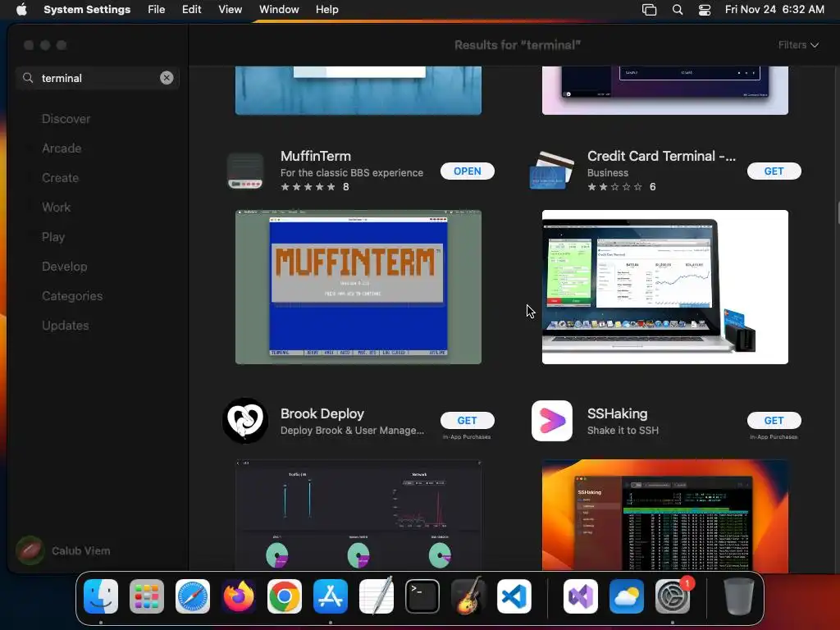Open Visual Studio Code from the dock

tap(514, 596)
